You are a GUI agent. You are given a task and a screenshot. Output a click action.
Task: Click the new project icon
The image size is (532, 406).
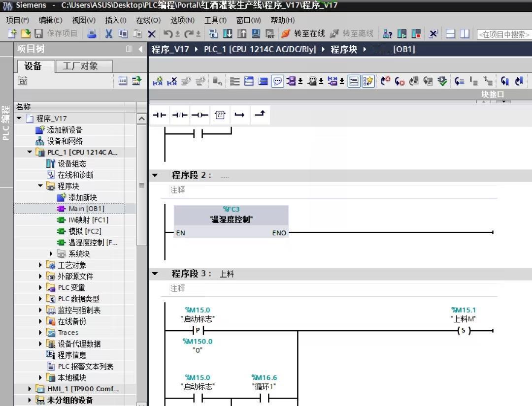12,33
